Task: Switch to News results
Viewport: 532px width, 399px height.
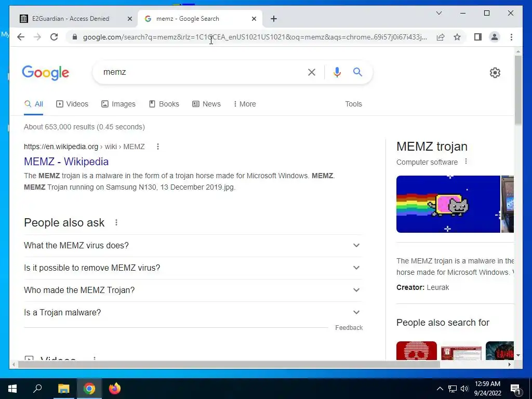Action: coord(206,104)
